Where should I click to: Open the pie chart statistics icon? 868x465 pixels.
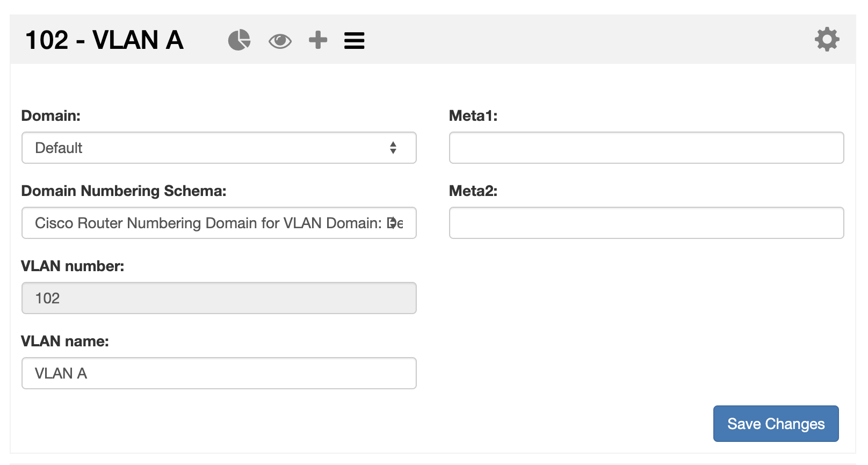239,40
